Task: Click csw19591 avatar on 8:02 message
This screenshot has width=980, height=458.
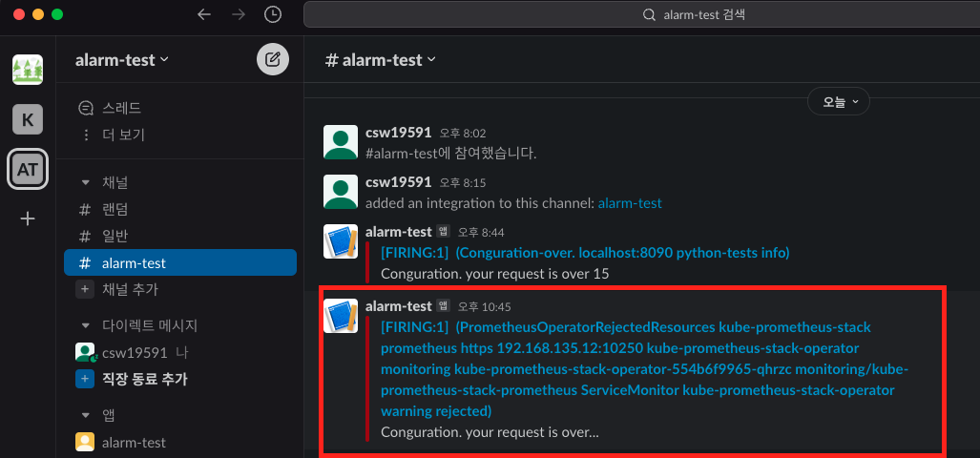Action: (340, 142)
